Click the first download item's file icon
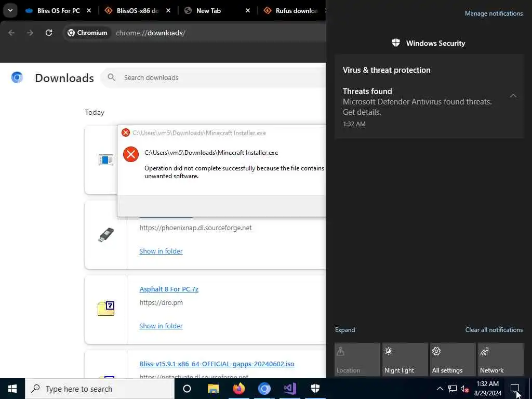This screenshot has width=532, height=399. (106, 160)
